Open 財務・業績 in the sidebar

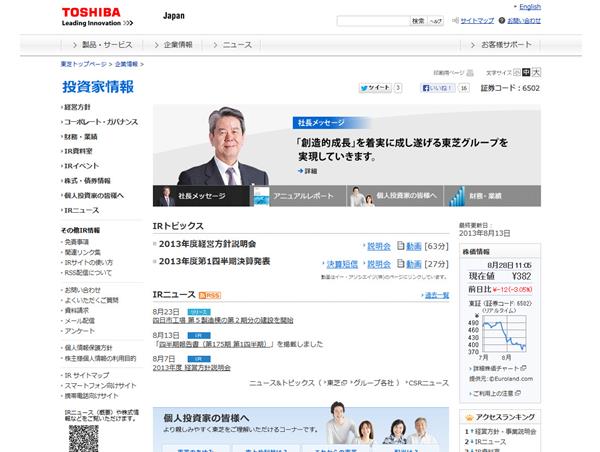click(79, 137)
